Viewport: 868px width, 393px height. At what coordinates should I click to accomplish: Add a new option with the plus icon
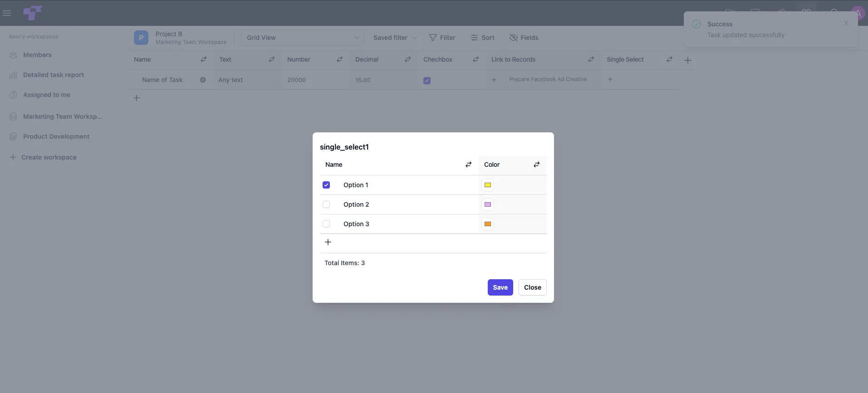328,242
